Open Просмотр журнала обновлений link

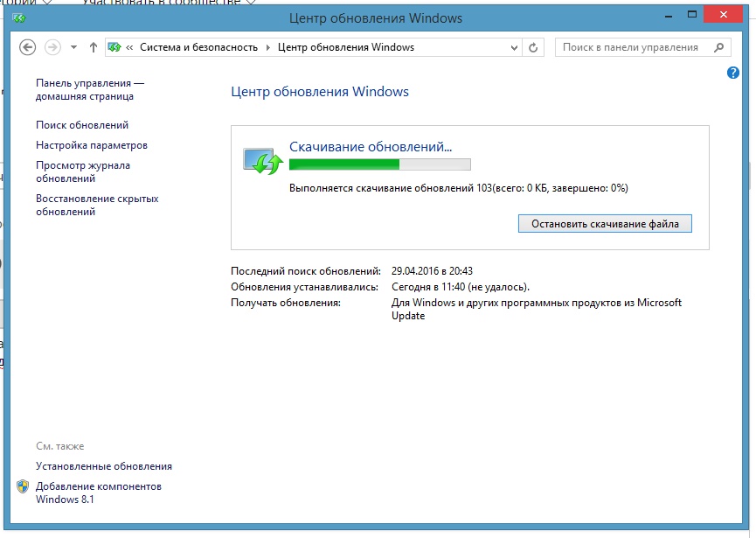[83, 171]
